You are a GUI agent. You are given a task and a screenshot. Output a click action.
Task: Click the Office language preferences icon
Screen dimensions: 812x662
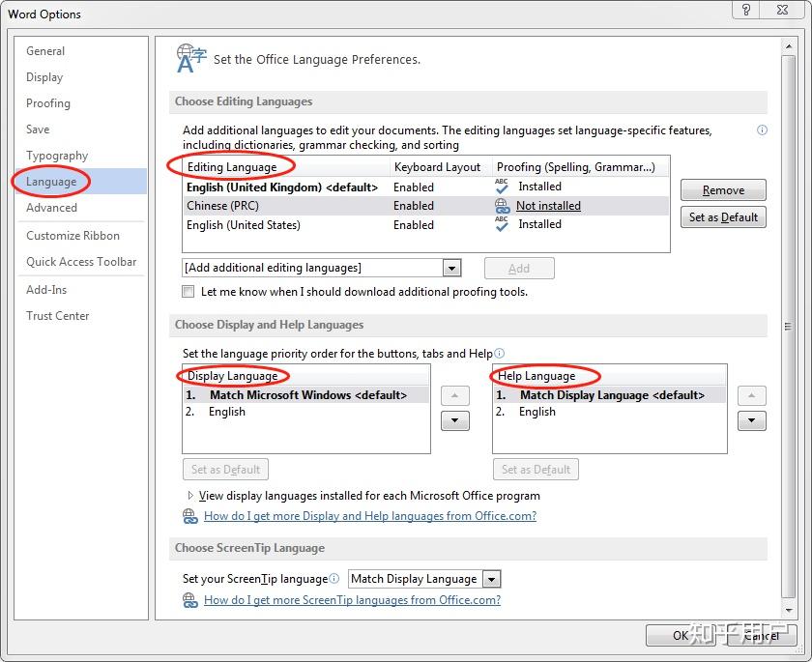[190, 59]
